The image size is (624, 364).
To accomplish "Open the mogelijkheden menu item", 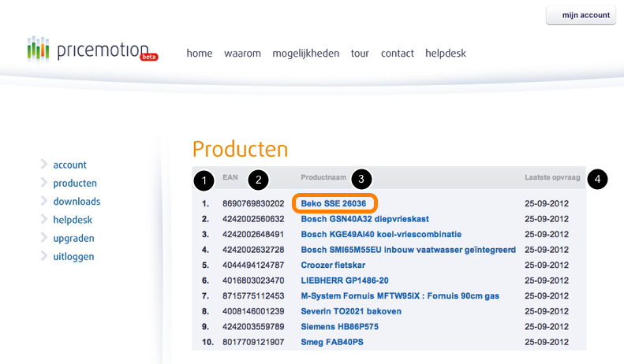I will point(305,54).
